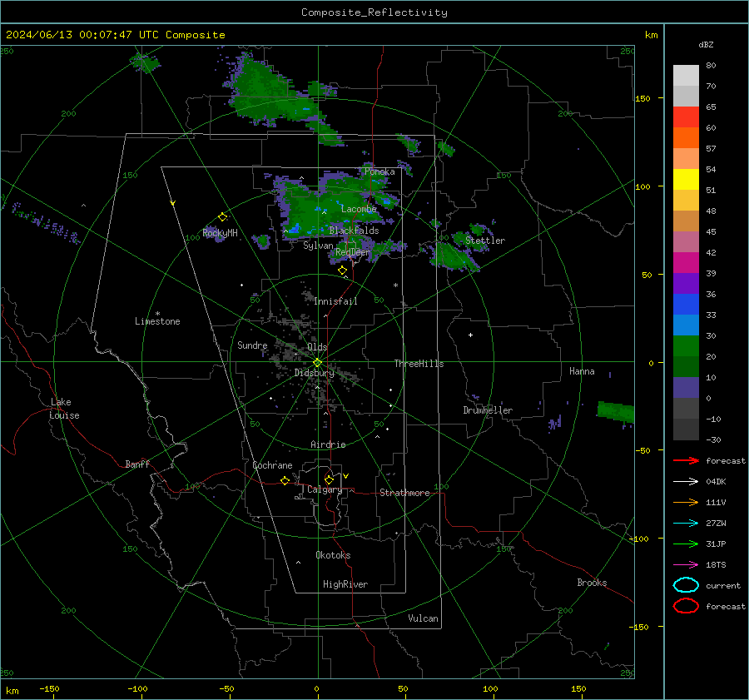Screen dimensions: 749x700
Task: Click the Hanna label
Action: tap(582, 371)
